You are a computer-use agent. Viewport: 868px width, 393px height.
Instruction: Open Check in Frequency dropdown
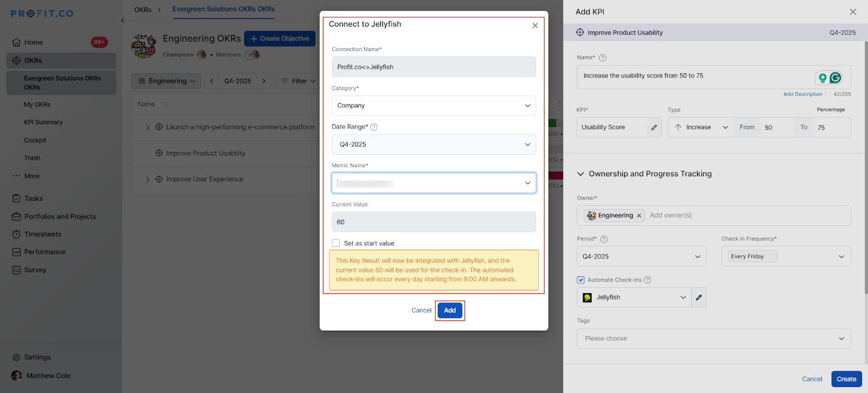tap(786, 256)
